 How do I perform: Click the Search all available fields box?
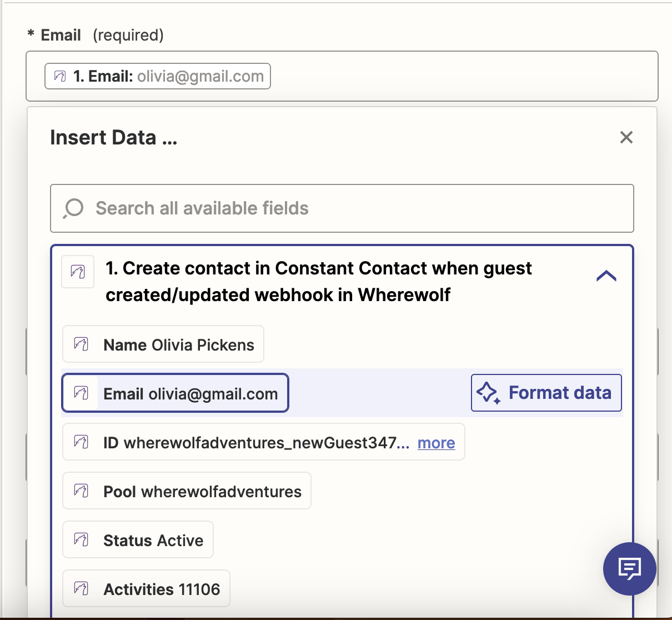342,208
